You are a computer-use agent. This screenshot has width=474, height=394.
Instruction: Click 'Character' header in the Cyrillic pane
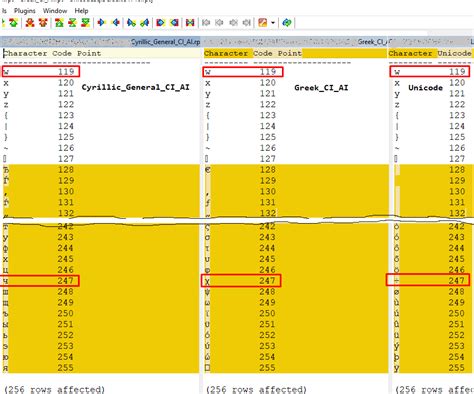point(25,53)
